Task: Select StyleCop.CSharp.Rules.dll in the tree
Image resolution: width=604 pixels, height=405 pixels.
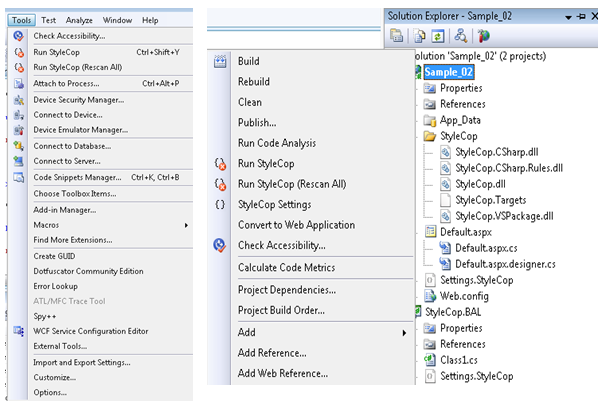Action: coord(509,168)
